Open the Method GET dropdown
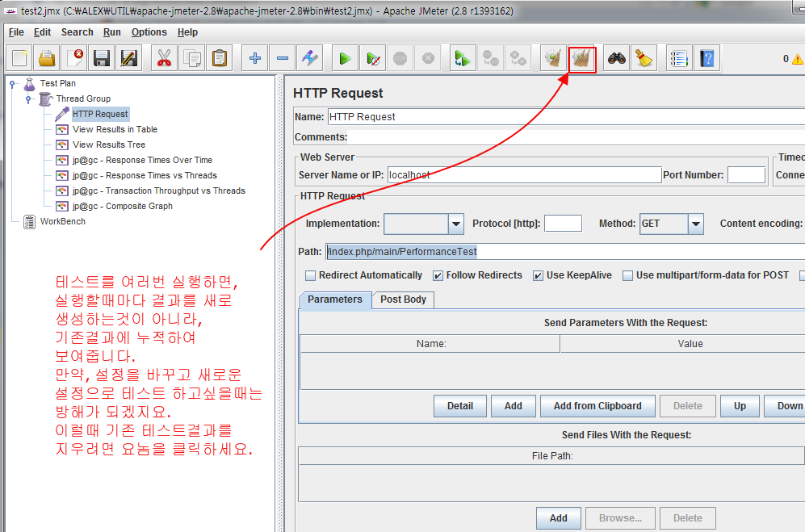This screenshot has height=532, width=805. coord(696,224)
